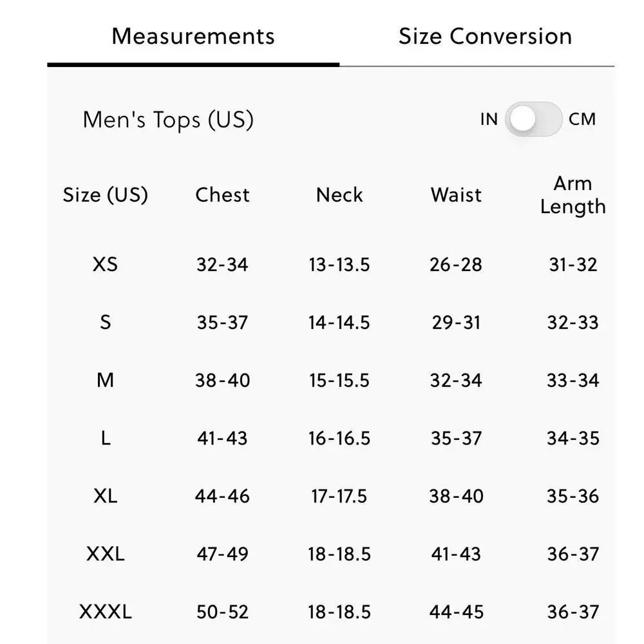
Task: Click the 16-16.5 neck value for L
Action: pos(339,438)
